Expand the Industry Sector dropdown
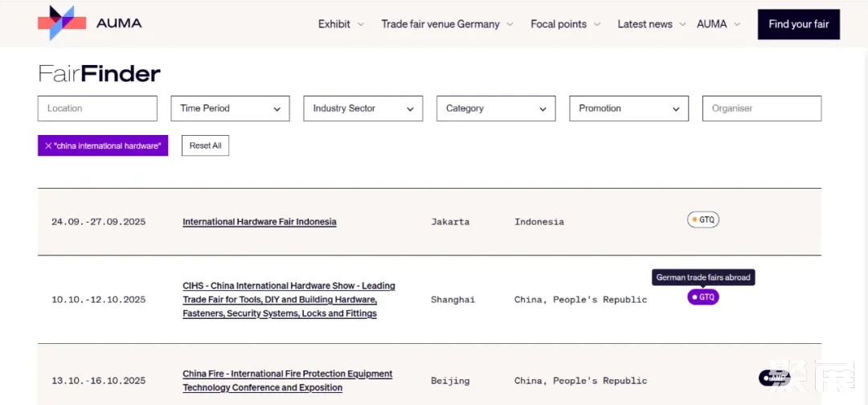868x405 pixels. [362, 108]
